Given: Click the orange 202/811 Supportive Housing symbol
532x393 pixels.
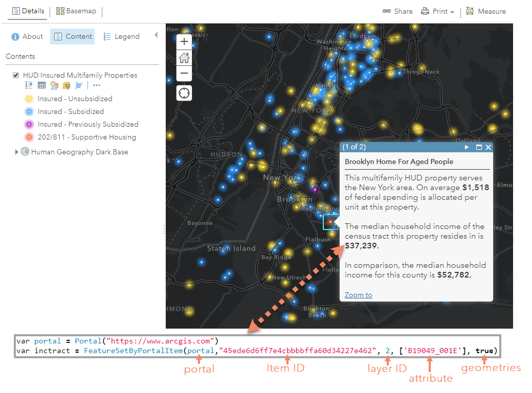Looking at the screenshot, I should pos(29,137).
